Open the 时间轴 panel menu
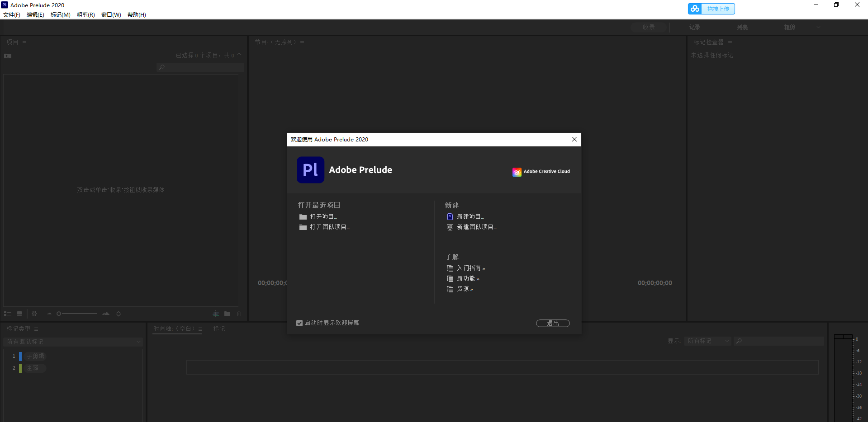Screen dimensions: 868x422 pyautogui.click(x=200, y=329)
